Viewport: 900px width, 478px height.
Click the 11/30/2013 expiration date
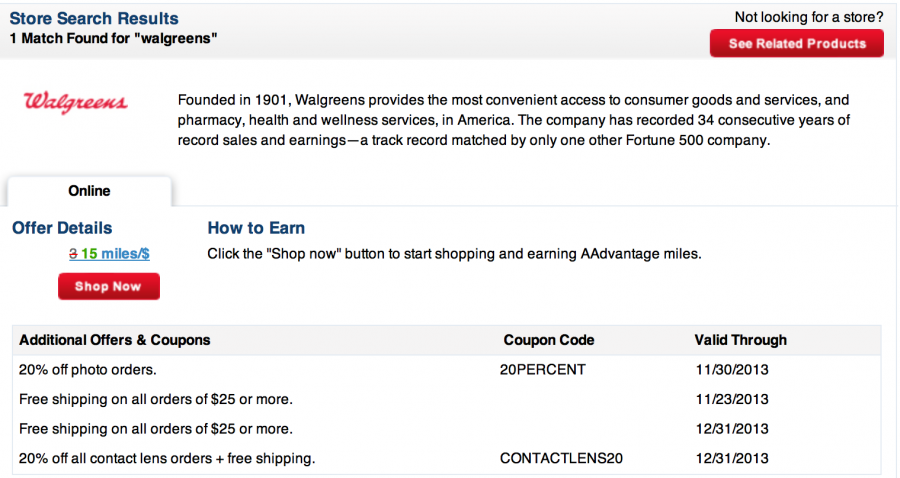pos(732,370)
